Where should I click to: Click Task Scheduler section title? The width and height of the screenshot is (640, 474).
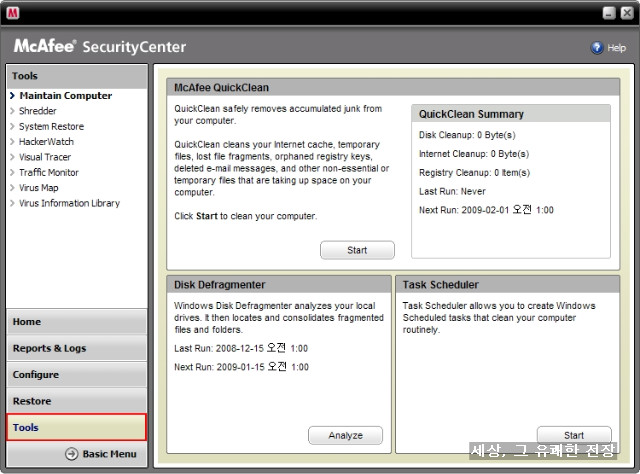(441, 285)
